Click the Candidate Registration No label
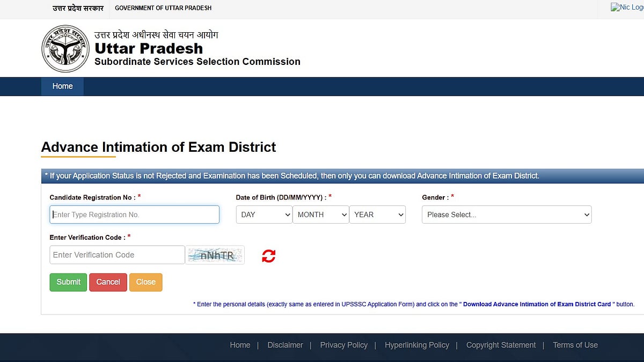The width and height of the screenshot is (644, 362). 95,197
